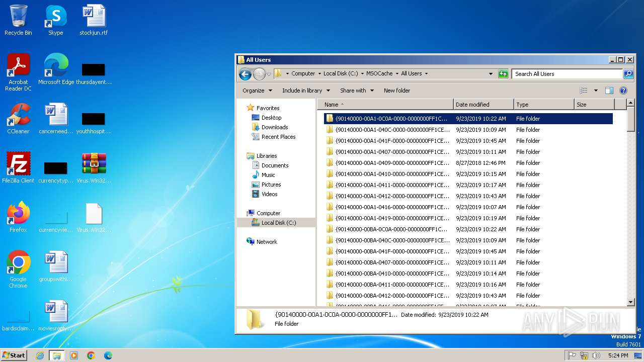Select the moviesreply Word document icon
Image resolution: width=644 pixels, height=362 pixels.
tap(56, 316)
